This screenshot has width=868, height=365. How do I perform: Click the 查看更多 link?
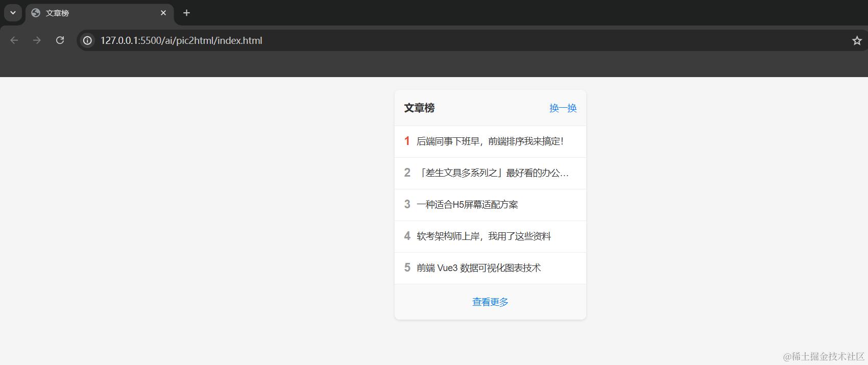pyautogui.click(x=490, y=302)
